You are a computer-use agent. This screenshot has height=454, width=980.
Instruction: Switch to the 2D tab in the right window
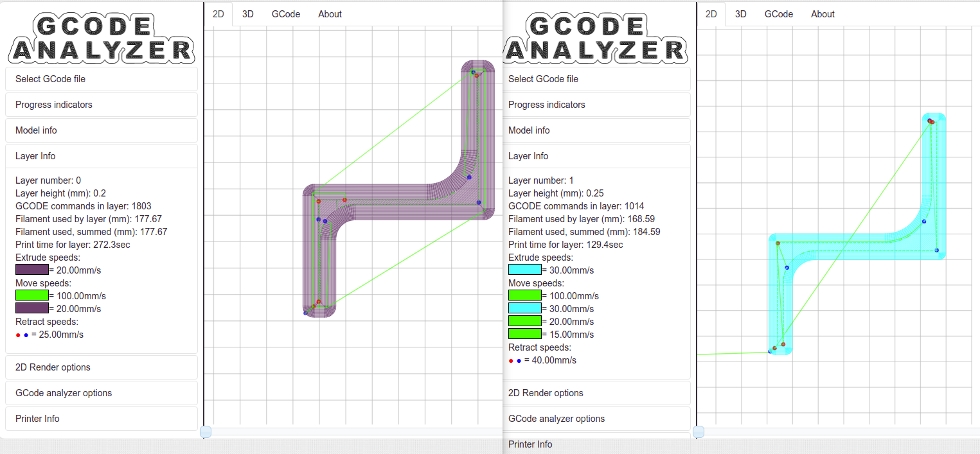pyautogui.click(x=711, y=14)
